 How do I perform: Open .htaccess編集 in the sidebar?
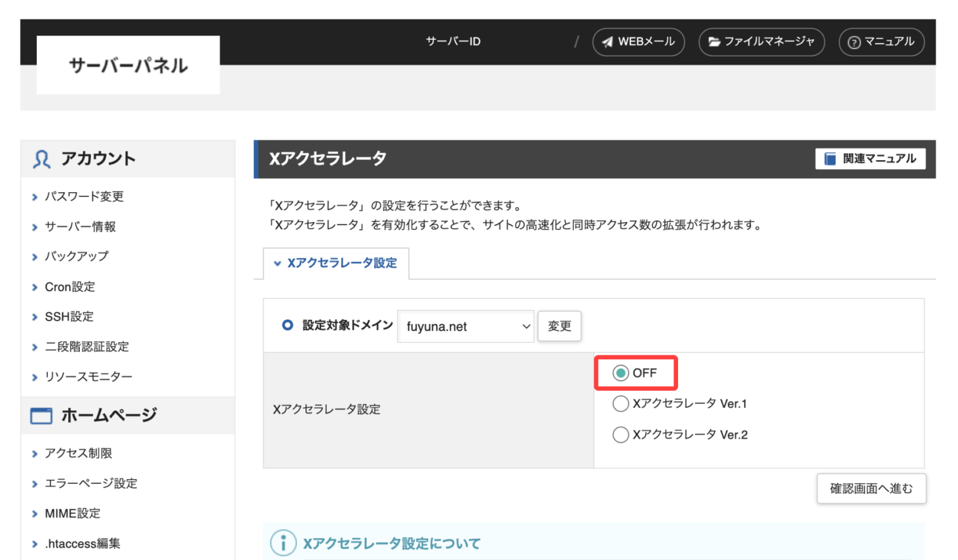point(82,544)
